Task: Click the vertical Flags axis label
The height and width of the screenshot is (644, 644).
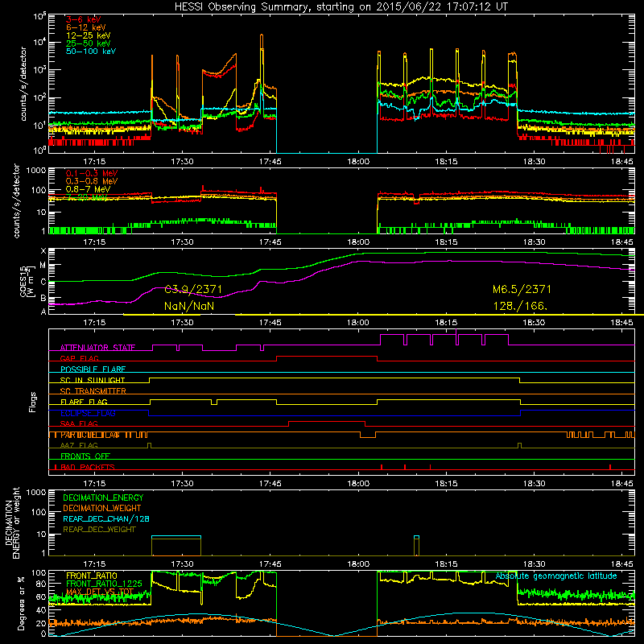Action: [33, 402]
